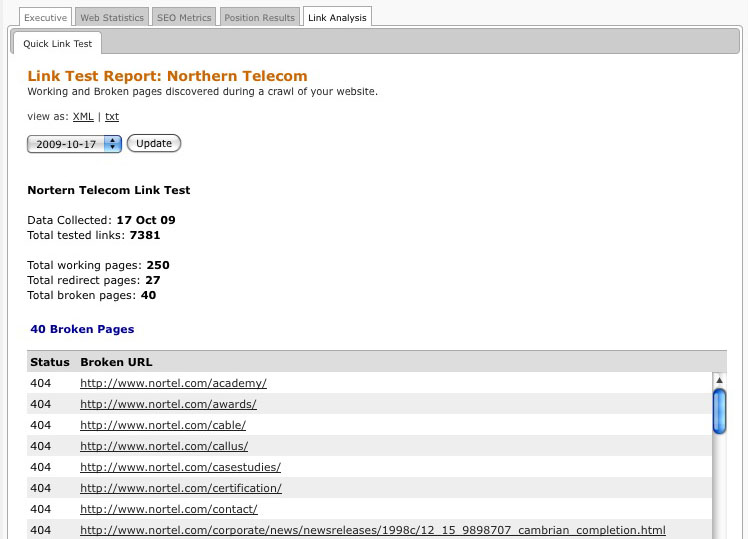This screenshot has width=749, height=539.
Task: Select the total broken pages value 40
Action: [149, 295]
